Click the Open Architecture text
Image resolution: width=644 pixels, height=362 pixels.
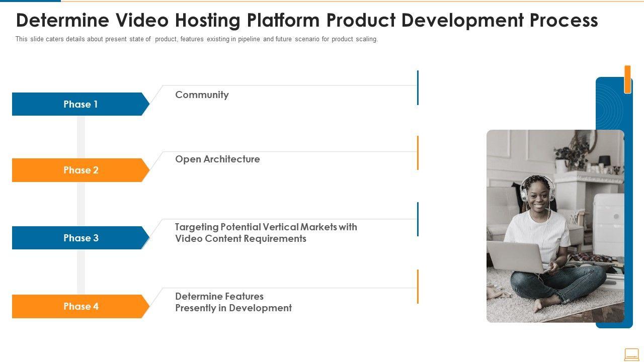[217, 159]
